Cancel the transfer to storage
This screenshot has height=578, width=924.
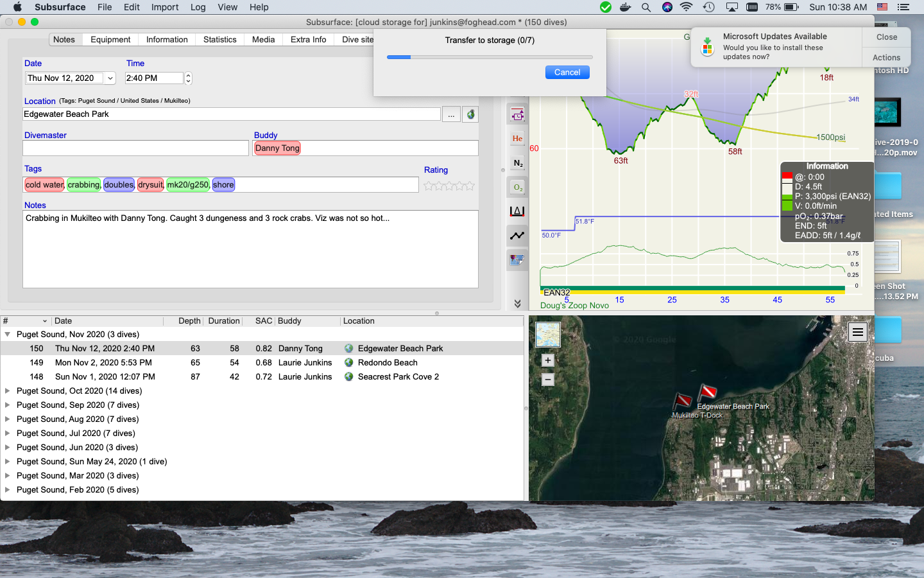tap(567, 73)
